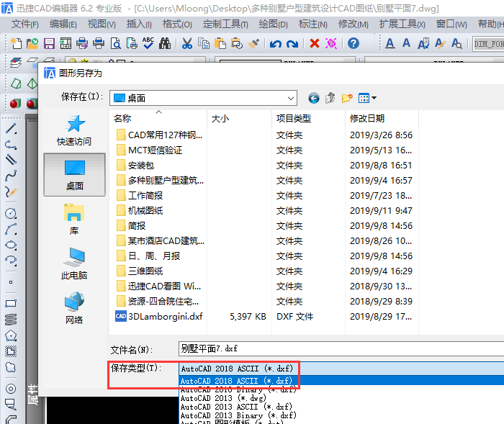This screenshot has height=424, width=504.
Task: Select the Circle drawing tool
Action: coord(11,214)
